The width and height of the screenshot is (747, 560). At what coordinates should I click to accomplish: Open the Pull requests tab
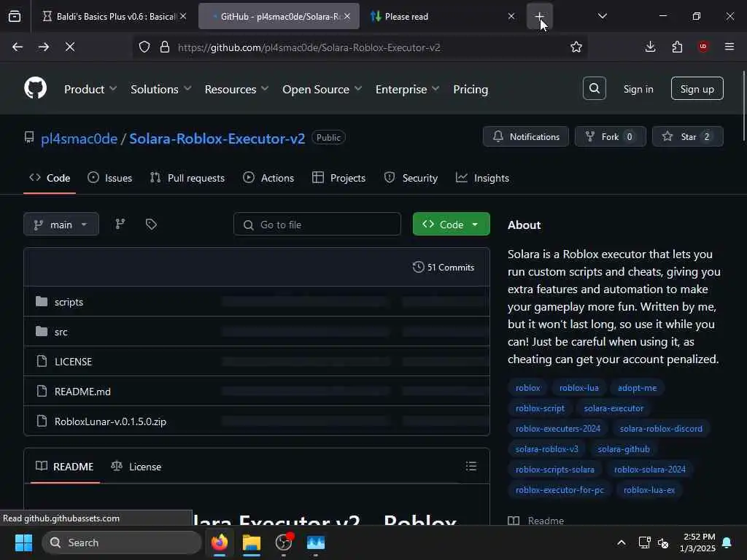pos(187,178)
